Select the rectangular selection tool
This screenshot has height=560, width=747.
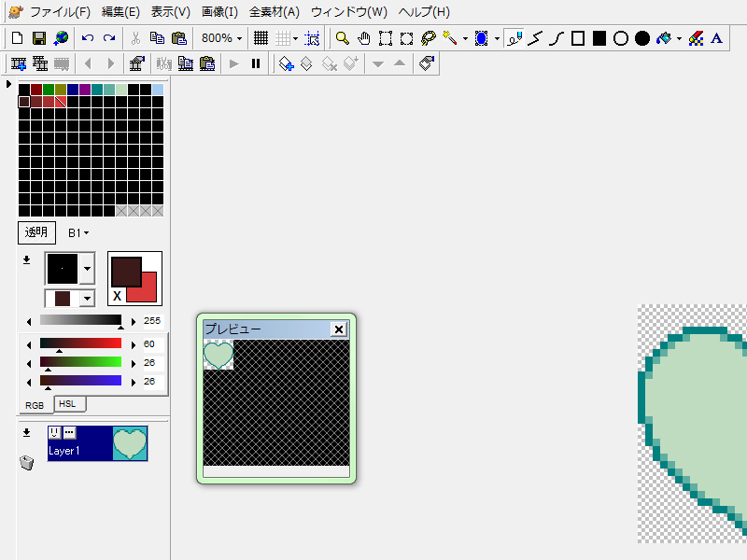[386, 38]
